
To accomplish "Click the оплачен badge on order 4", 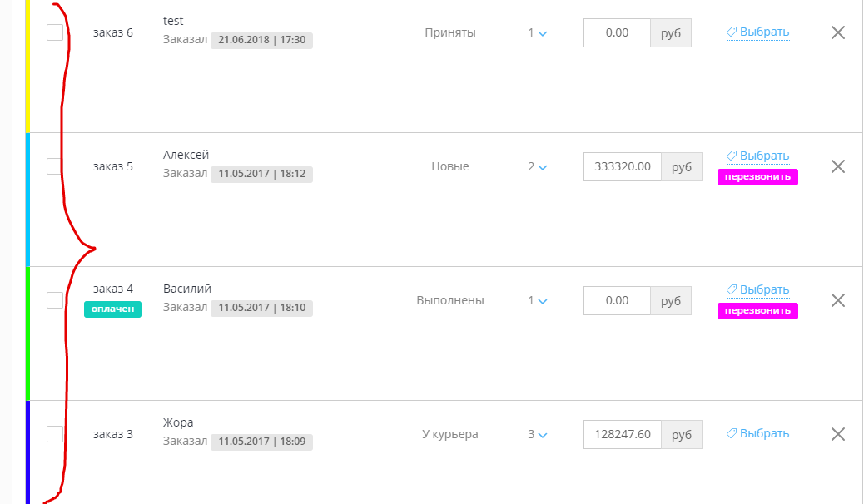I will click(x=112, y=309).
